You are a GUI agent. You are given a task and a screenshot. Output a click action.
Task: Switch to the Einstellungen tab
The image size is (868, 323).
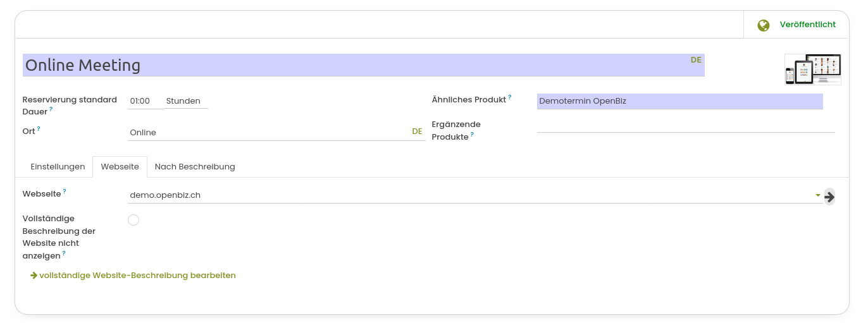58,167
